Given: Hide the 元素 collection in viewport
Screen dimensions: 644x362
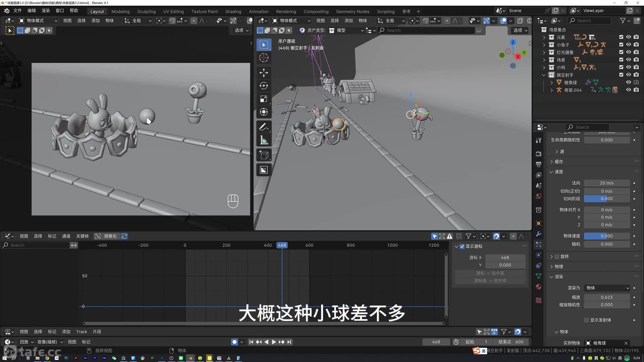Looking at the screenshot, I should (x=629, y=37).
